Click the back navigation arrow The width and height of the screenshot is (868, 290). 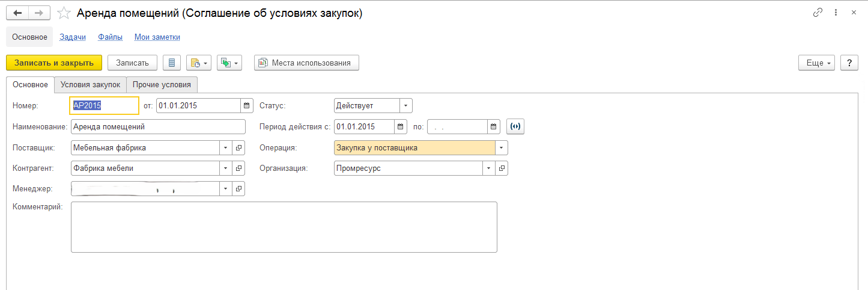coord(18,13)
